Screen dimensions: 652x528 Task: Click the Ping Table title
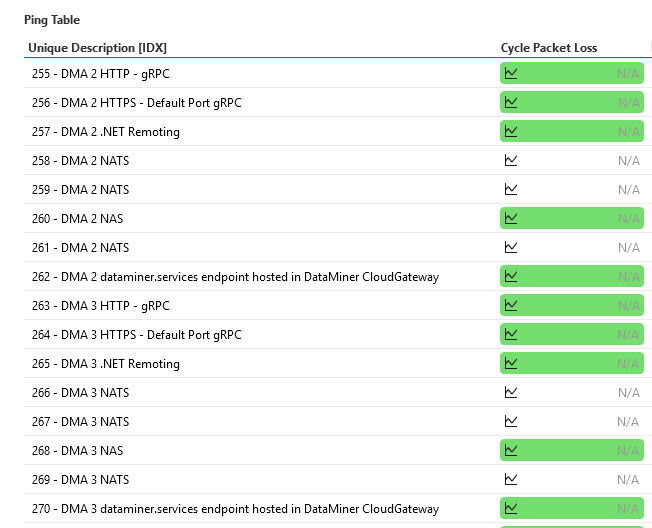coord(52,20)
